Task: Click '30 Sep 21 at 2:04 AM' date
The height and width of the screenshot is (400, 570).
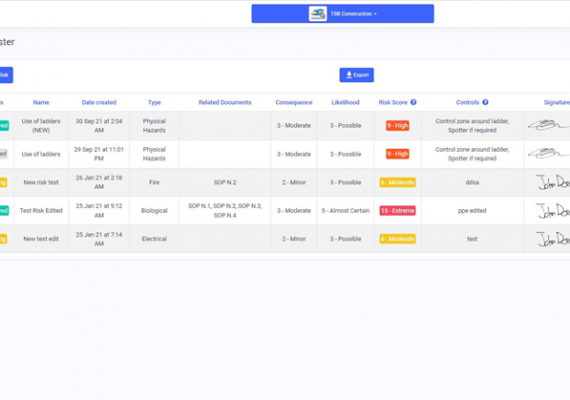Action: click(99, 126)
